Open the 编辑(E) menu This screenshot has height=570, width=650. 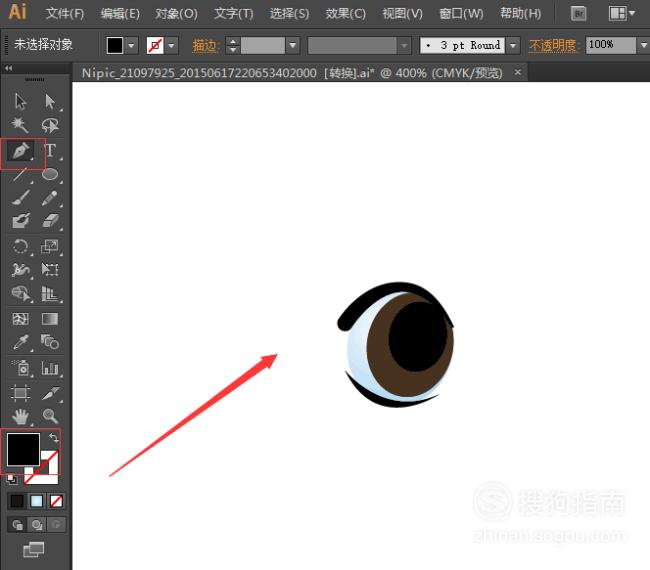point(120,14)
